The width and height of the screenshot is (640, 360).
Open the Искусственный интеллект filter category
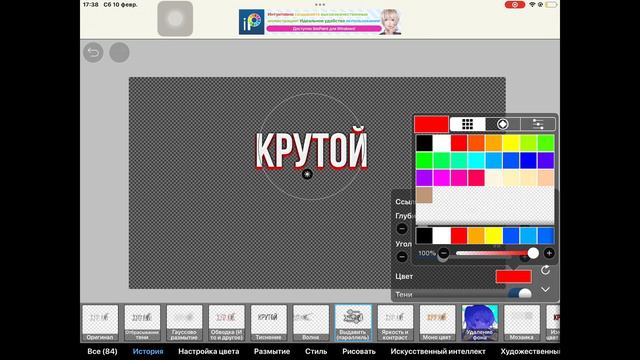pyautogui.click(x=438, y=351)
